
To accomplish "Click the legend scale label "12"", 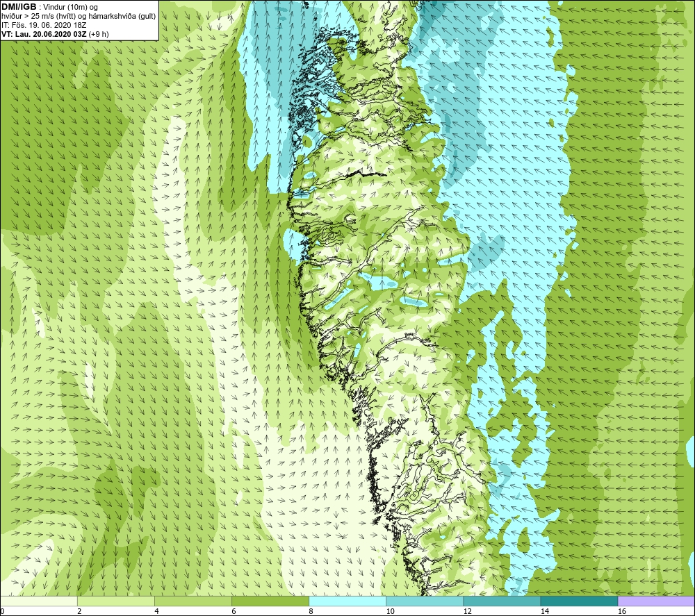I will (x=467, y=611).
